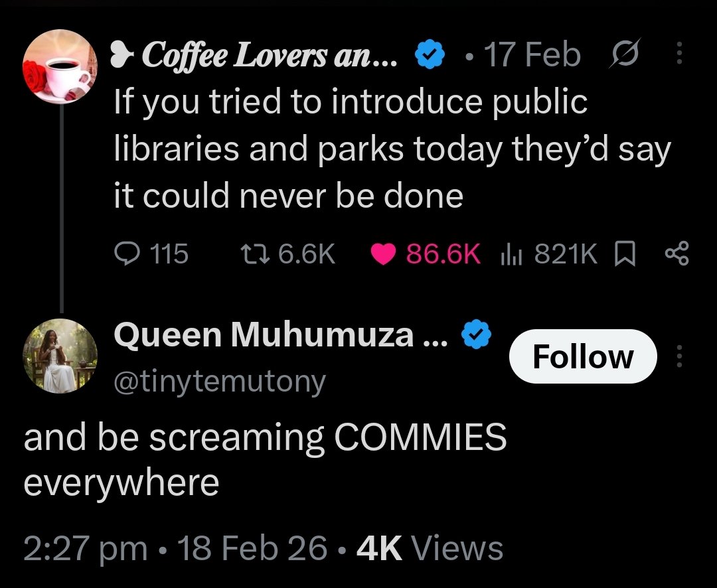Open the Coffee Lovers tweet's three-dot menu

tap(679, 53)
